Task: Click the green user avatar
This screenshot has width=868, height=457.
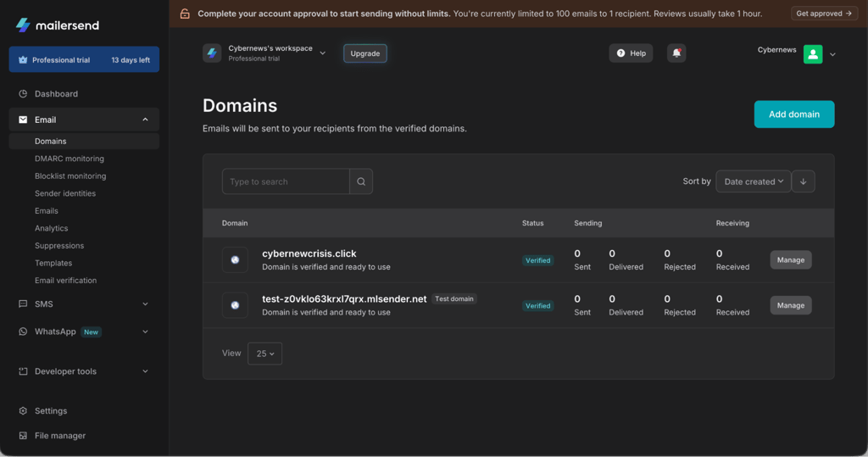Action: pos(813,54)
